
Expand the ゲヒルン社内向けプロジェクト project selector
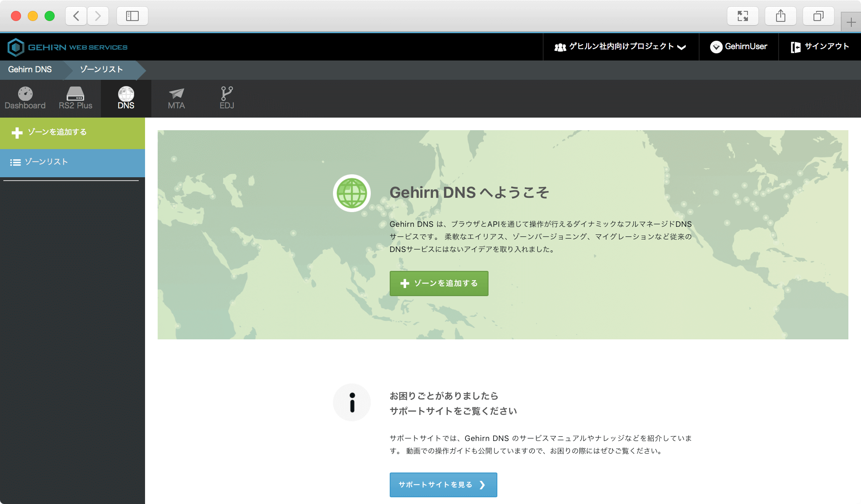tap(621, 47)
